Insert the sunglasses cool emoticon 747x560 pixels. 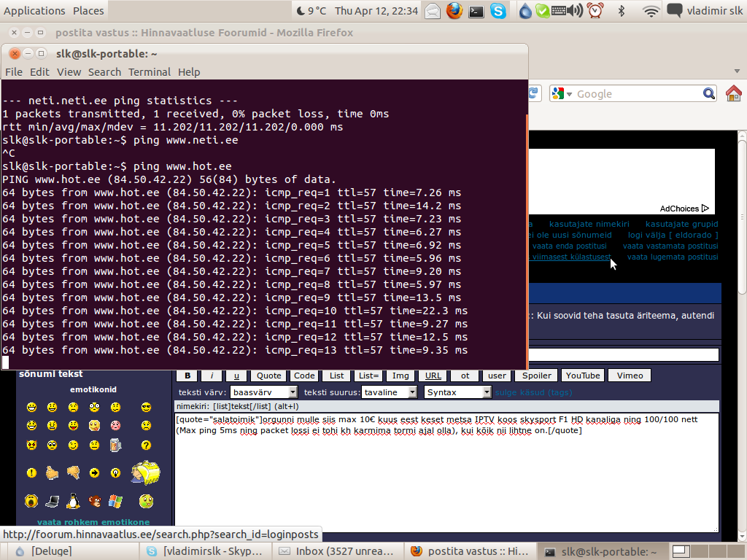146,407
